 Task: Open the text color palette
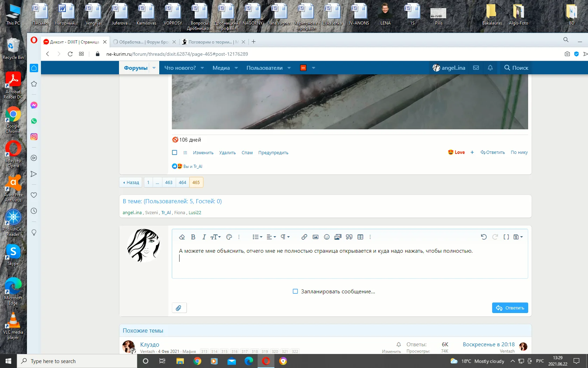coord(229,237)
